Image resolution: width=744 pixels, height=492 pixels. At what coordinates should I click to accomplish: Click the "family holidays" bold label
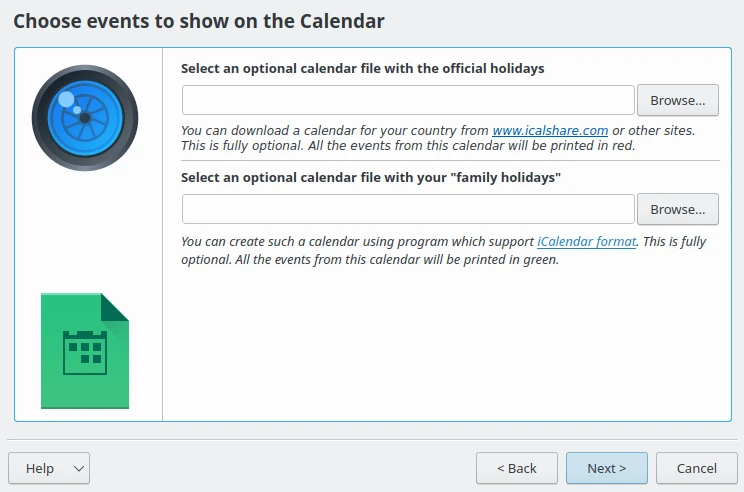[x=371, y=177]
